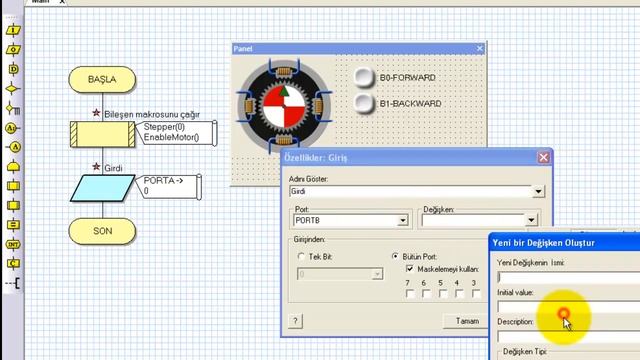Select the Comment bracket icon

pyautogui.click(x=13, y=283)
